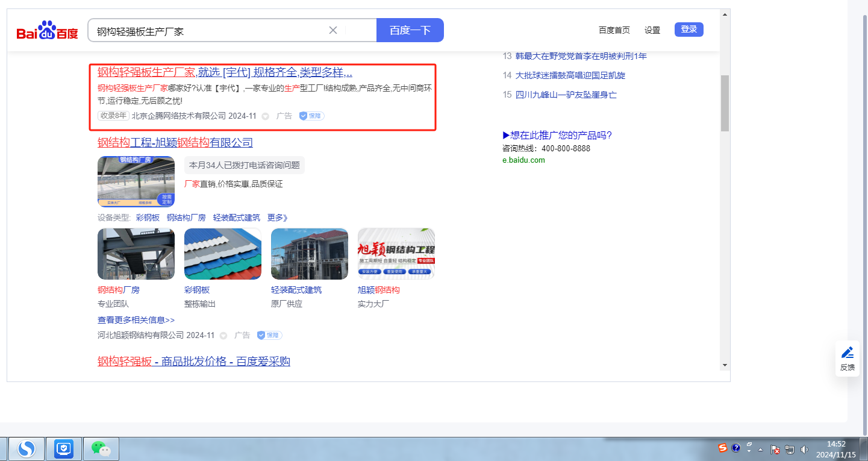This screenshot has width=868, height=461.
Task: Click the page vertical scrollbar thumb
Action: 725,102
